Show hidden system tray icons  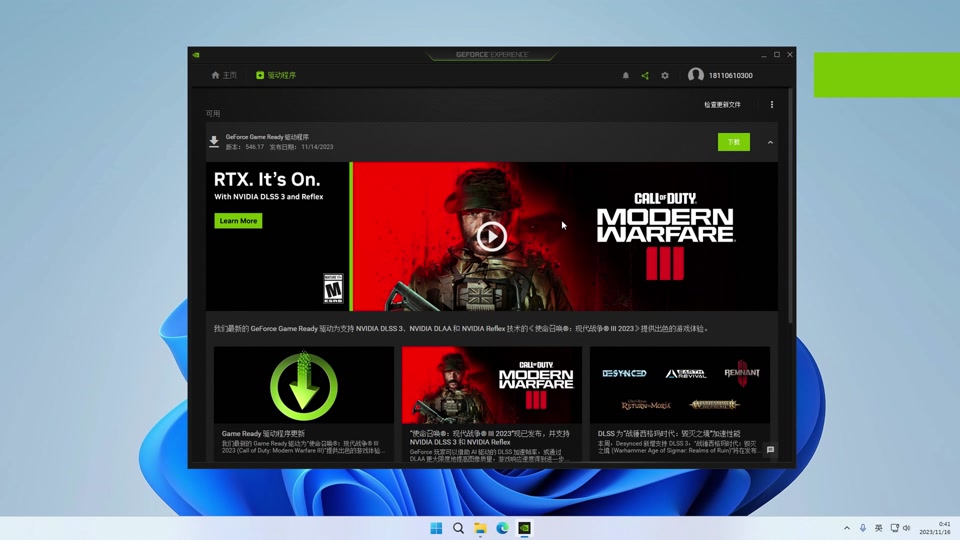[847, 528]
